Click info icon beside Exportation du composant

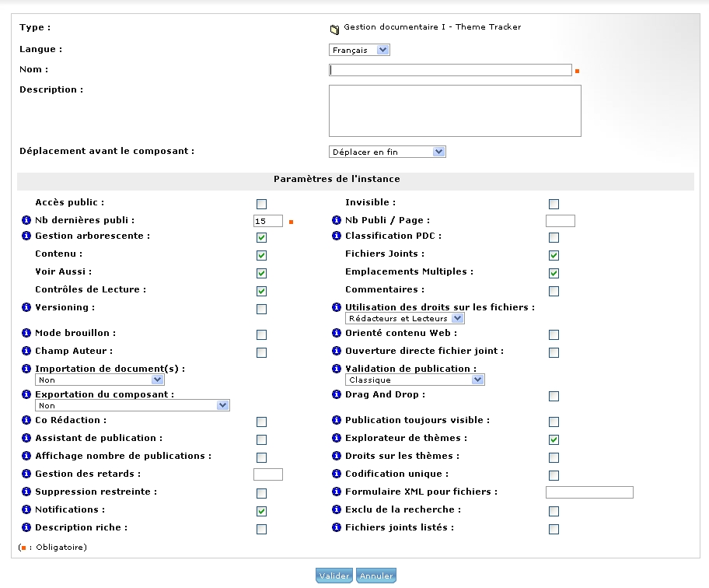coord(26,394)
